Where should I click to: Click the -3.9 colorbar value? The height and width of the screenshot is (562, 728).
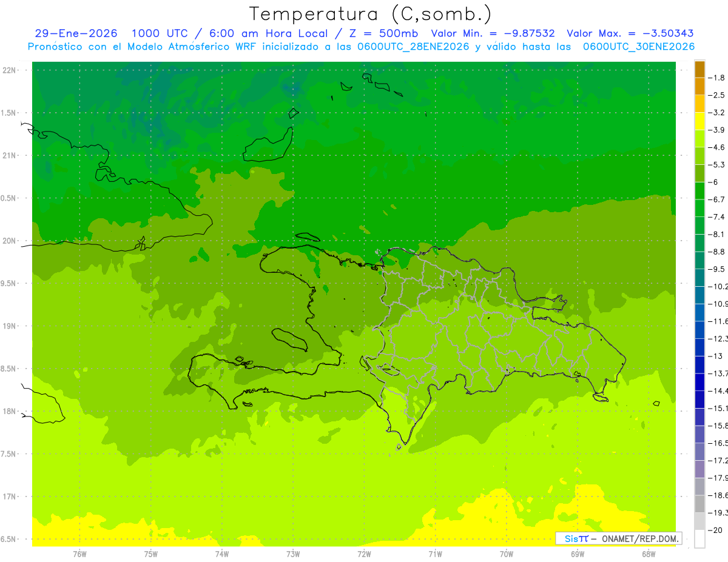[717, 130]
